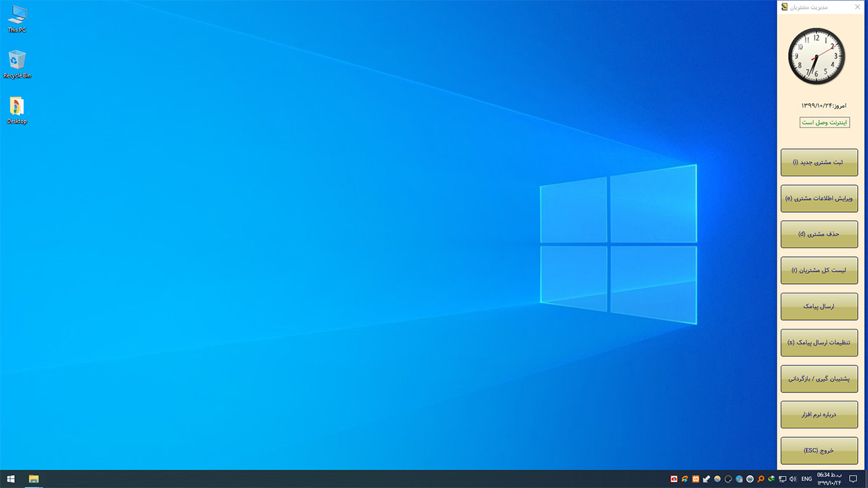The height and width of the screenshot is (488, 868).
Task: Open volume speaker tray icon
Action: tap(793, 479)
